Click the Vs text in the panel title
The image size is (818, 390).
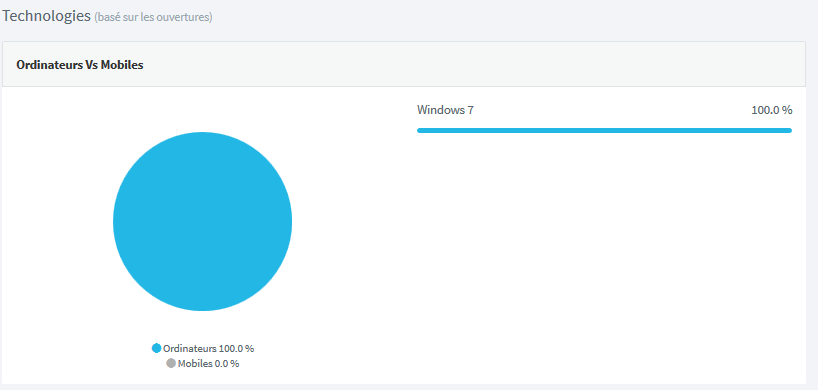pyautogui.click(x=91, y=65)
